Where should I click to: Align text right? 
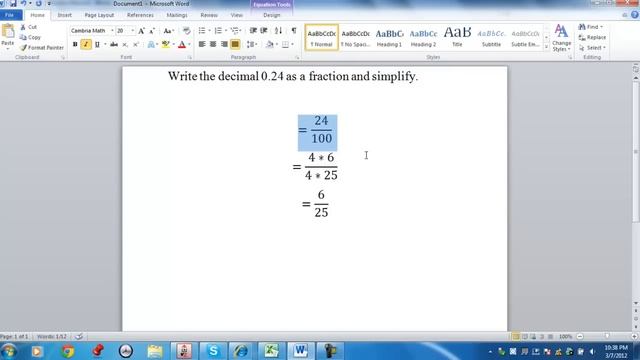point(224,44)
